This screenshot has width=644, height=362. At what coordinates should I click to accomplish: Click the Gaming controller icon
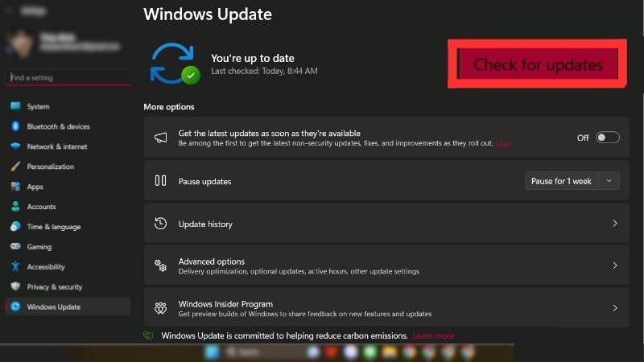pos(15,246)
